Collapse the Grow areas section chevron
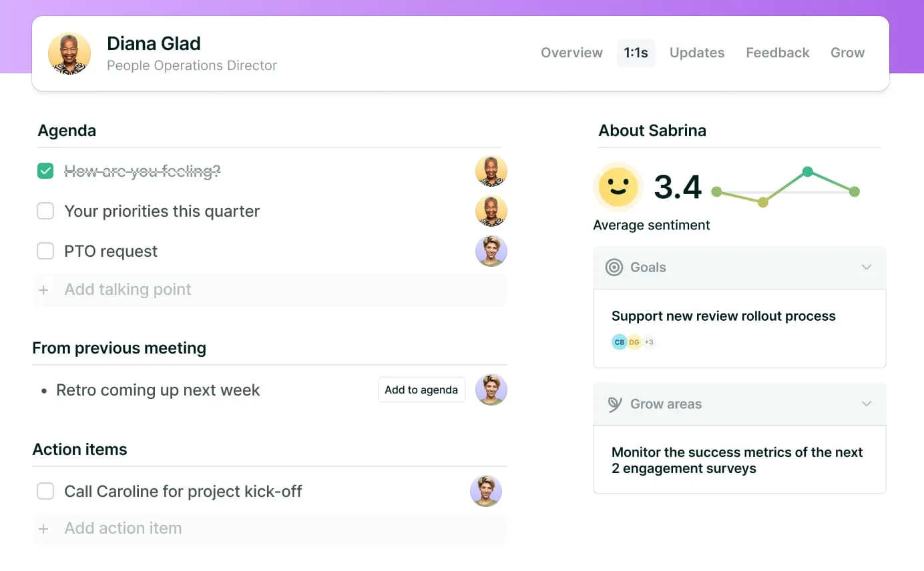Image resolution: width=924 pixels, height=571 pixels. tap(866, 404)
